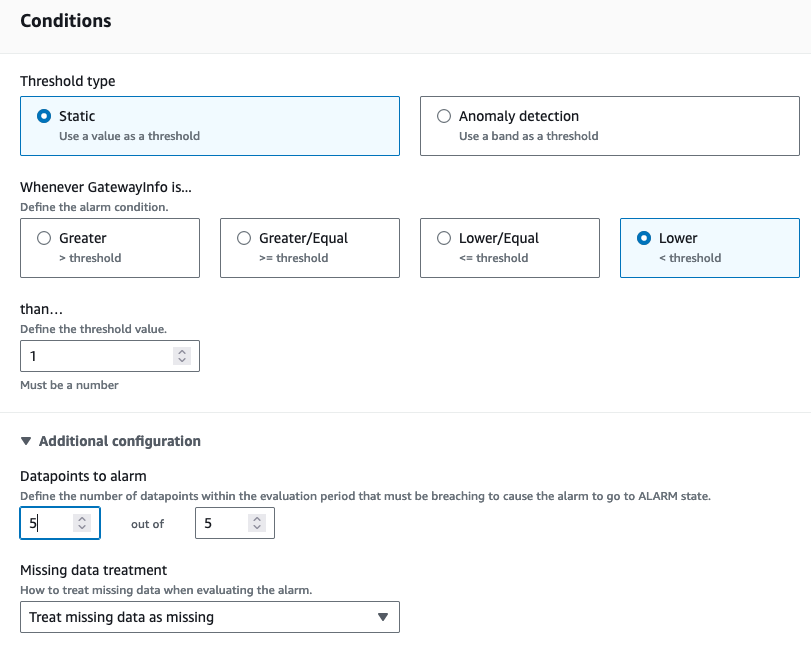Choose the Greater alarm condition
Screen dimensions: 811x649
tap(43, 238)
